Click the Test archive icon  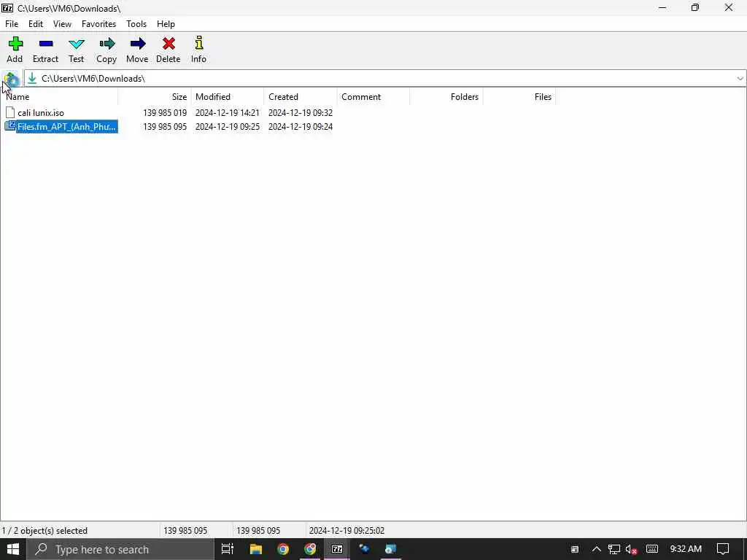(76, 44)
